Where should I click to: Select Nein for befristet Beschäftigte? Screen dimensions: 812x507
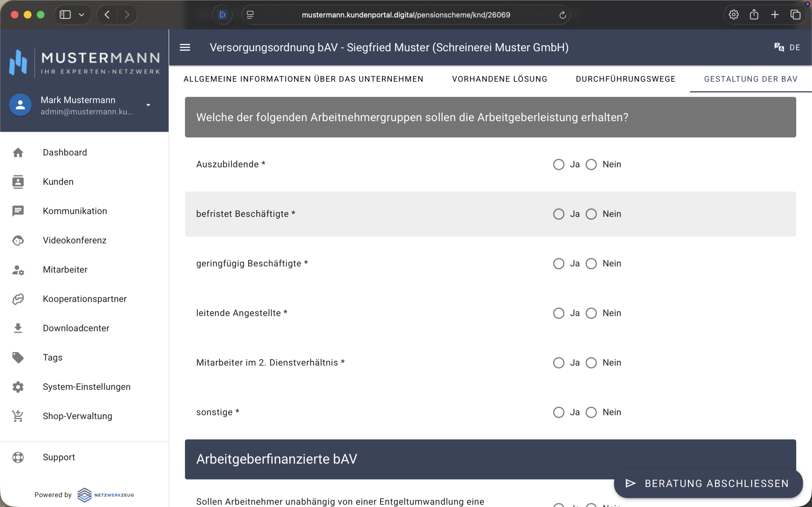coord(591,214)
